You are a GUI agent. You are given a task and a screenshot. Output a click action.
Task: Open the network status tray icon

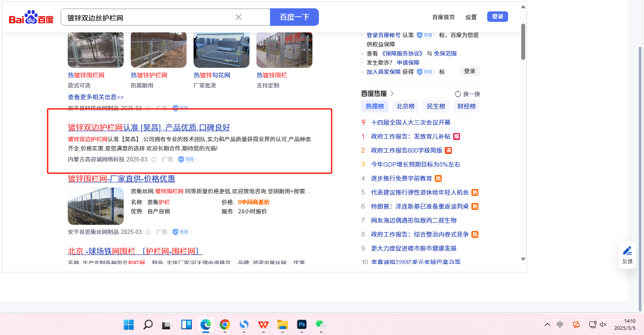click(592, 325)
